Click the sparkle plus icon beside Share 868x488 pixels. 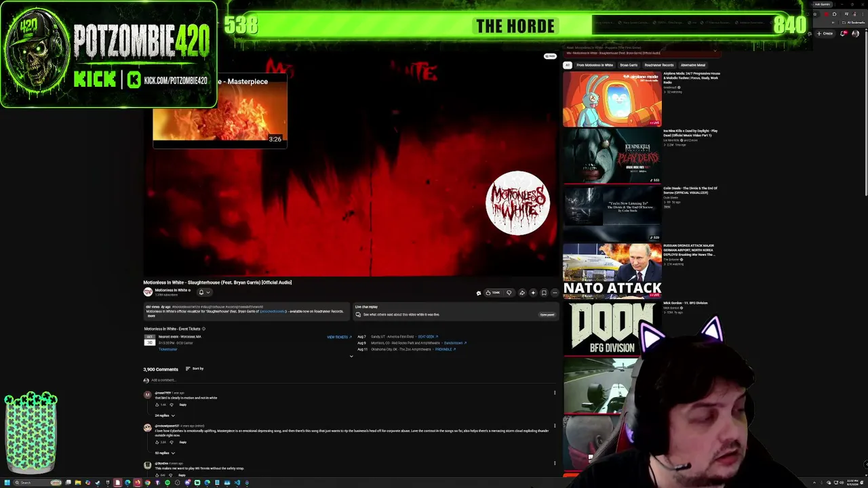click(533, 293)
